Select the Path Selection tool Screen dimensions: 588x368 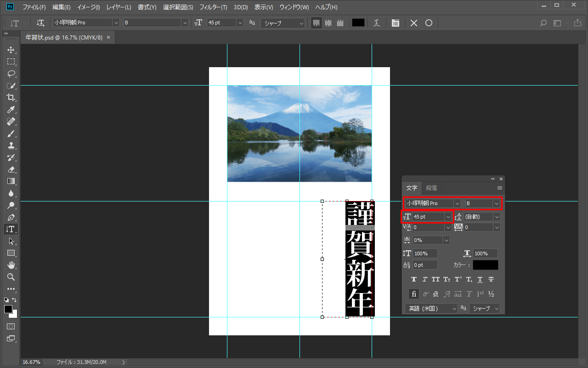coord(11,241)
